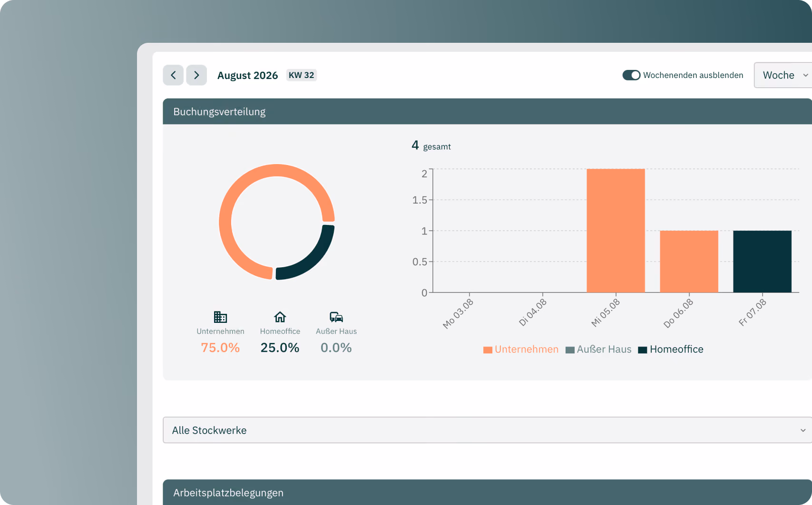Click the Arbeitsplatzbelegungen panel header
This screenshot has width=812, height=505.
(x=487, y=492)
